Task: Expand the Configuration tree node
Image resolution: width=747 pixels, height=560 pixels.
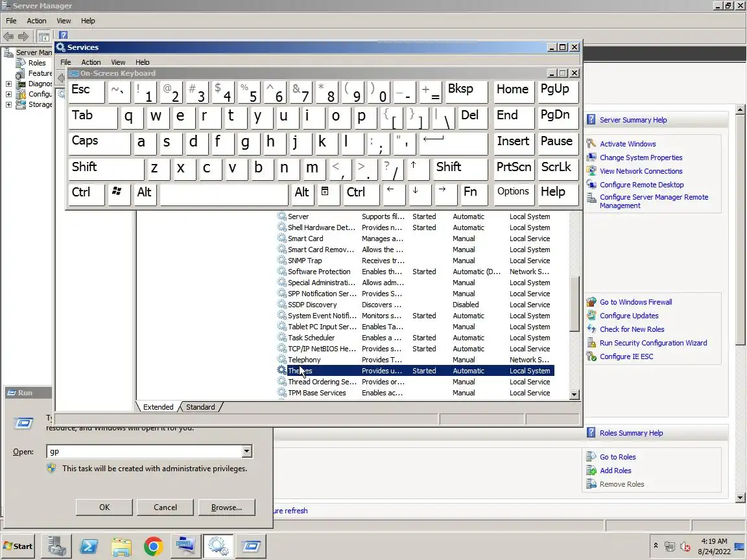Action: (8, 94)
